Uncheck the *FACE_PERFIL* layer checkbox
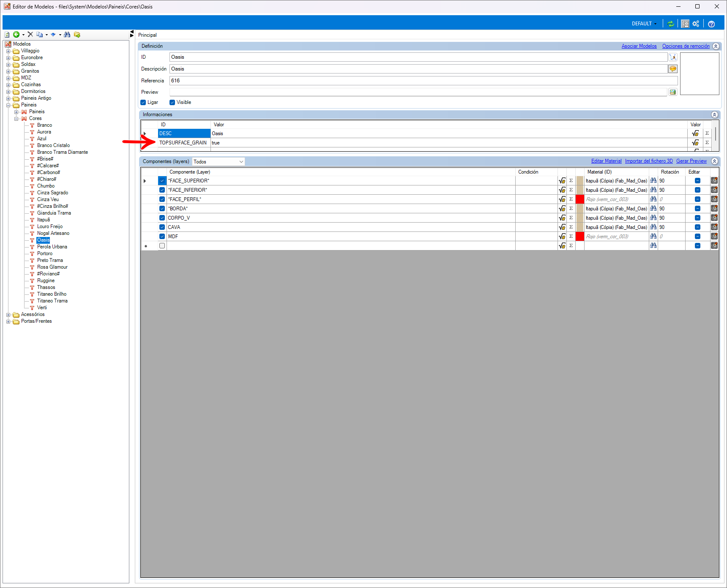 [162, 199]
